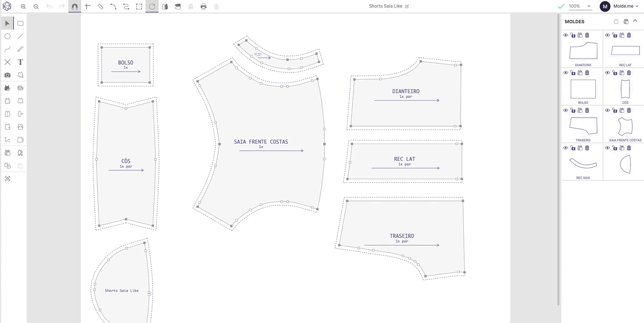644x323 pixels.
Task: Open the zoom percentage dropdown
Action: pos(589,6)
